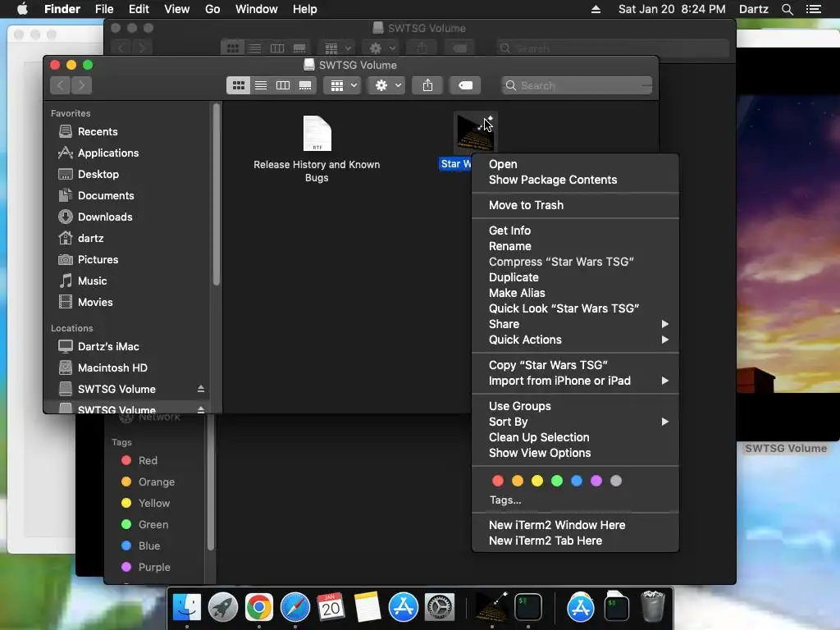Expand Import from iPhone or iPad submenu

(x=575, y=381)
